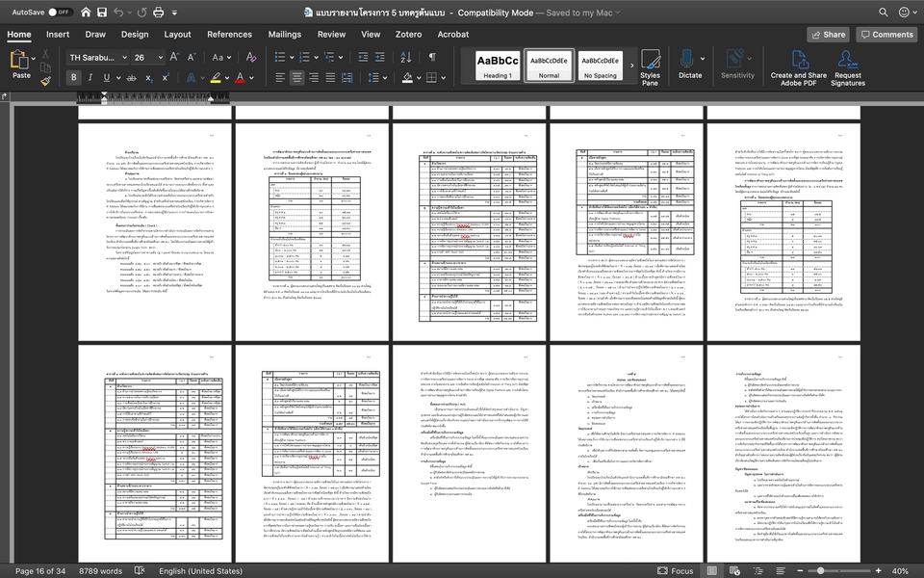Click the Cut scissors icon

click(45, 54)
